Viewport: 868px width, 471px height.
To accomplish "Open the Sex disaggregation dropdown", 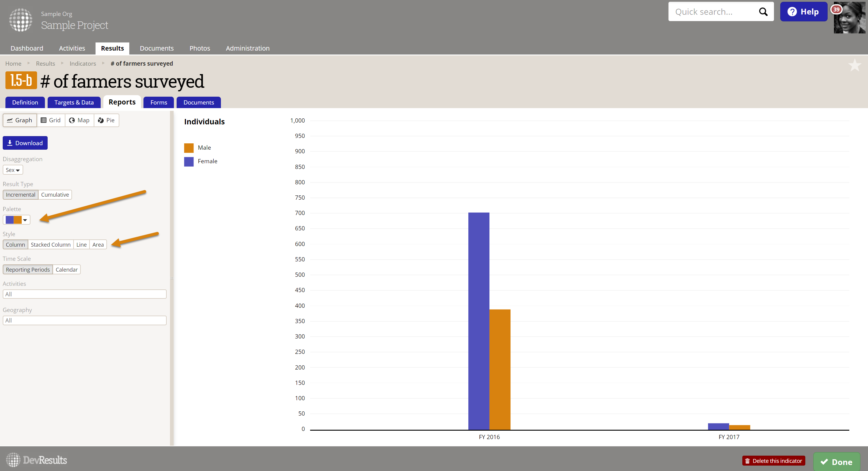I will (x=13, y=170).
